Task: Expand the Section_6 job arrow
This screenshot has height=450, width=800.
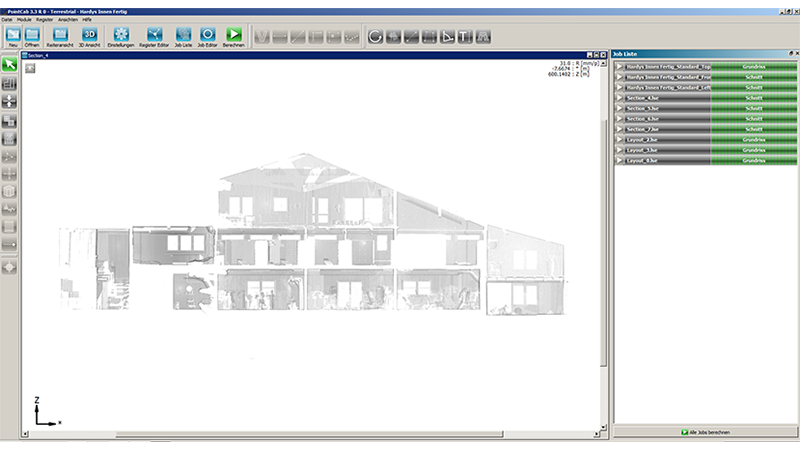Action: pyautogui.click(x=619, y=119)
